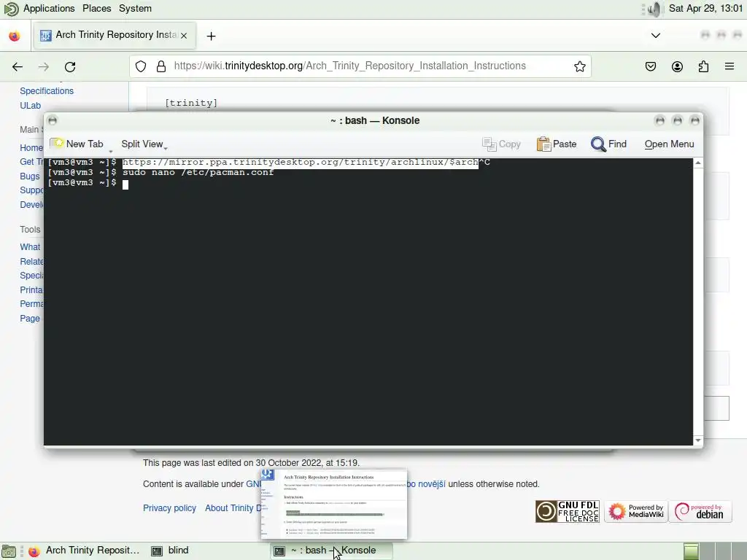Click the Konsole window menu button left of the title
Image resolution: width=747 pixels, height=560 pixels.
[x=53, y=120]
